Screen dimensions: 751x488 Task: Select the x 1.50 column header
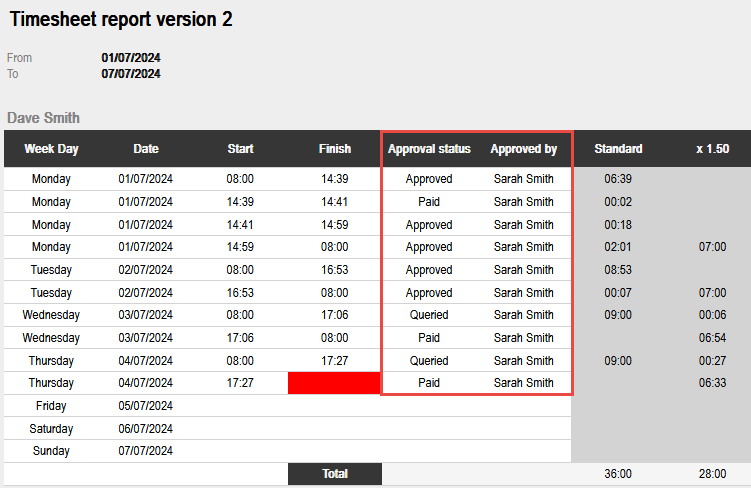[x=712, y=149]
